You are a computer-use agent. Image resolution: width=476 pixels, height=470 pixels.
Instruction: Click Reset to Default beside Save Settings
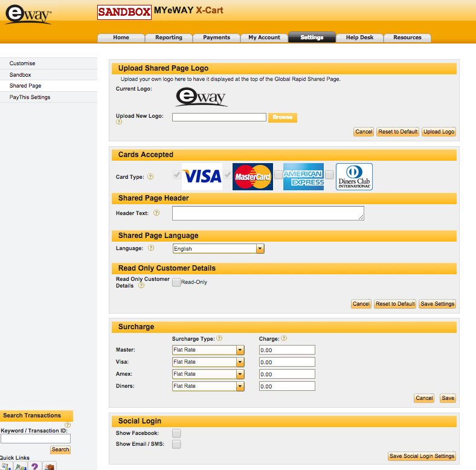pos(395,304)
